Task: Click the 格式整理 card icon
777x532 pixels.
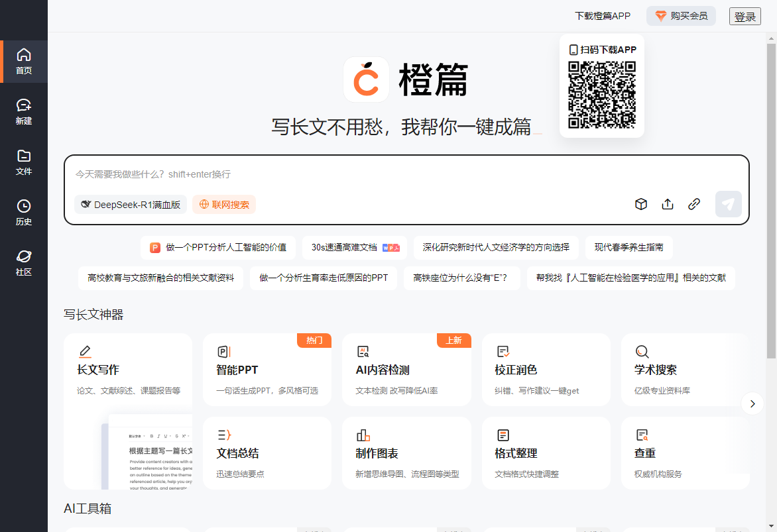Action: coord(503,435)
